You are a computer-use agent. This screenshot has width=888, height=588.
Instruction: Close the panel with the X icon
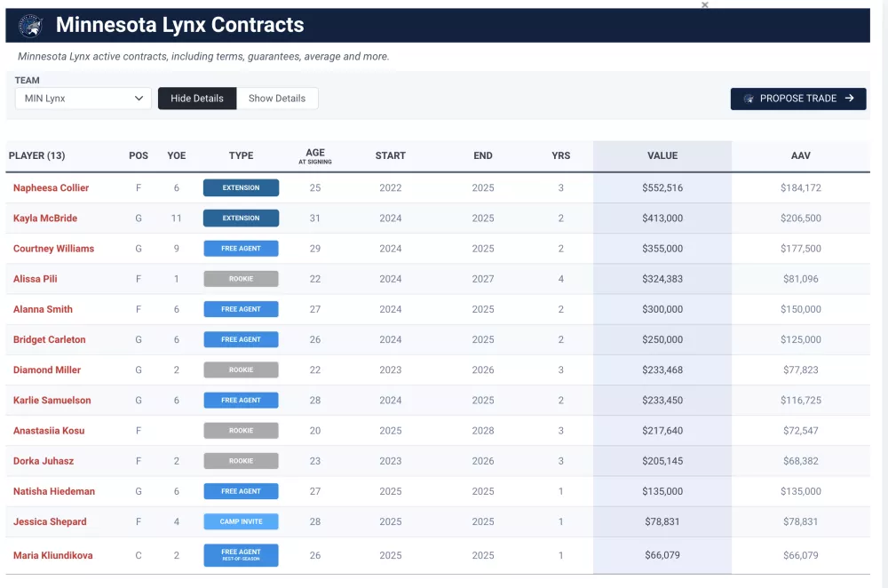click(704, 5)
